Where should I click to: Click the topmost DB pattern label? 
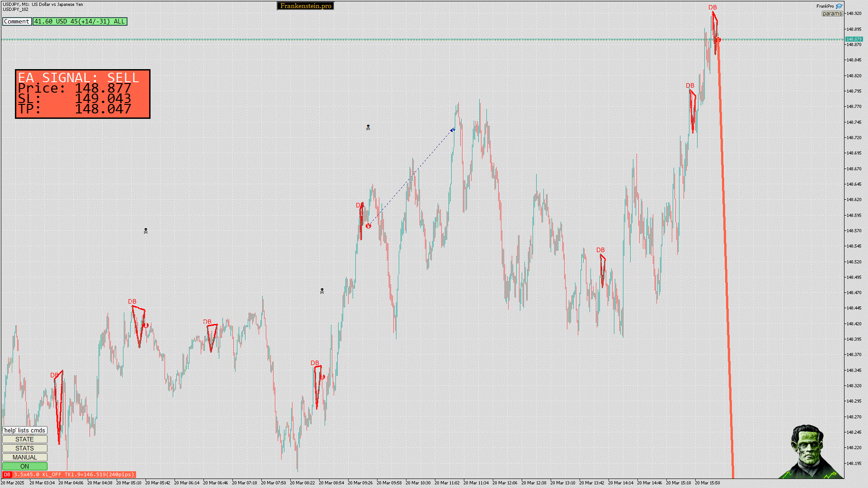click(712, 7)
